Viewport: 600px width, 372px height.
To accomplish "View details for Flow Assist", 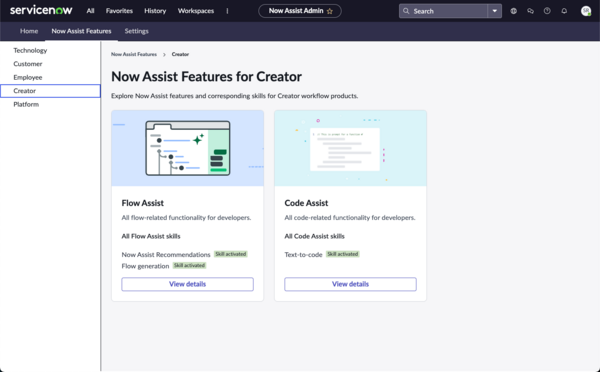I will 188,284.
